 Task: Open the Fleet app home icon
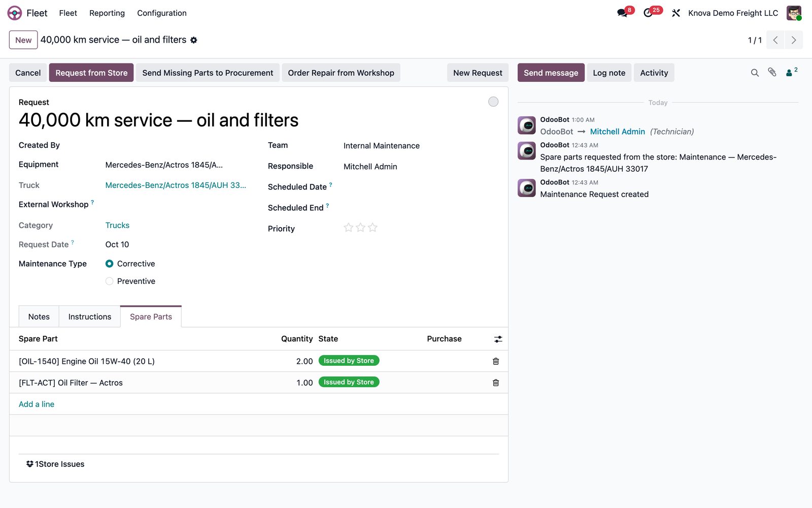[x=15, y=13]
